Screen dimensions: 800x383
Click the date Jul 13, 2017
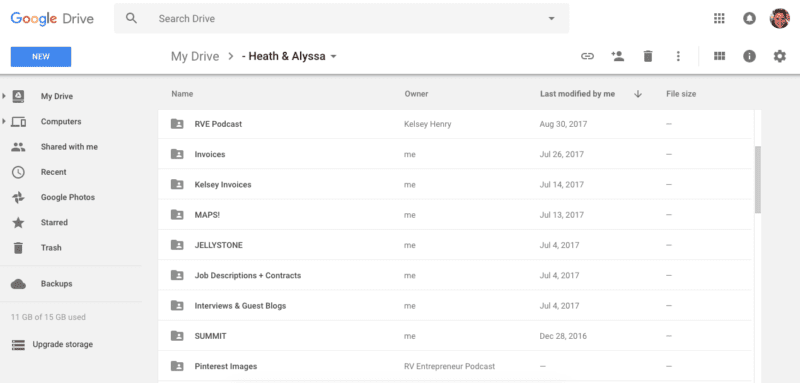click(x=562, y=215)
